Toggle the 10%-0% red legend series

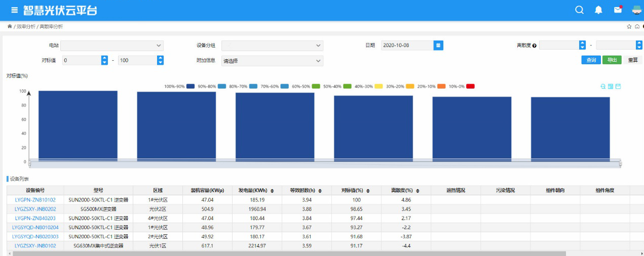point(470,87)
